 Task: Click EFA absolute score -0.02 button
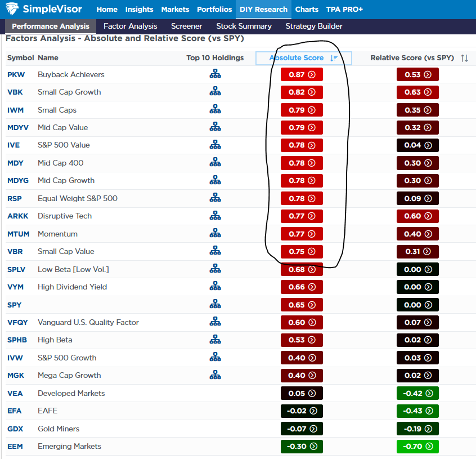(x=302, y=411)
